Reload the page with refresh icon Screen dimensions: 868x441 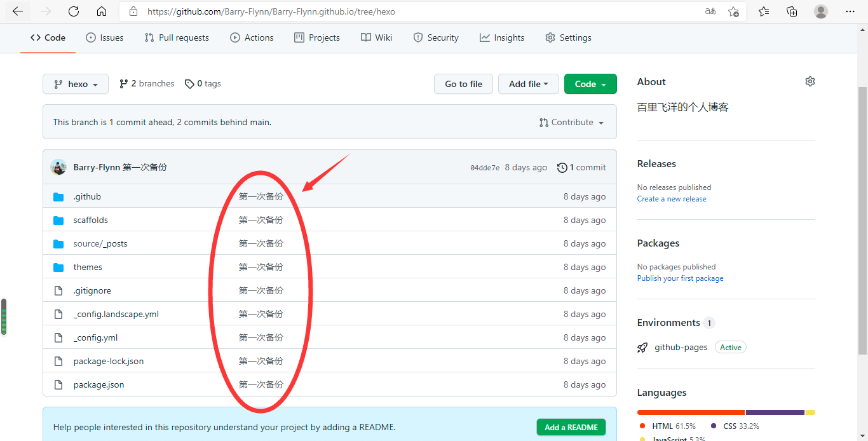(x=74, y=11)
